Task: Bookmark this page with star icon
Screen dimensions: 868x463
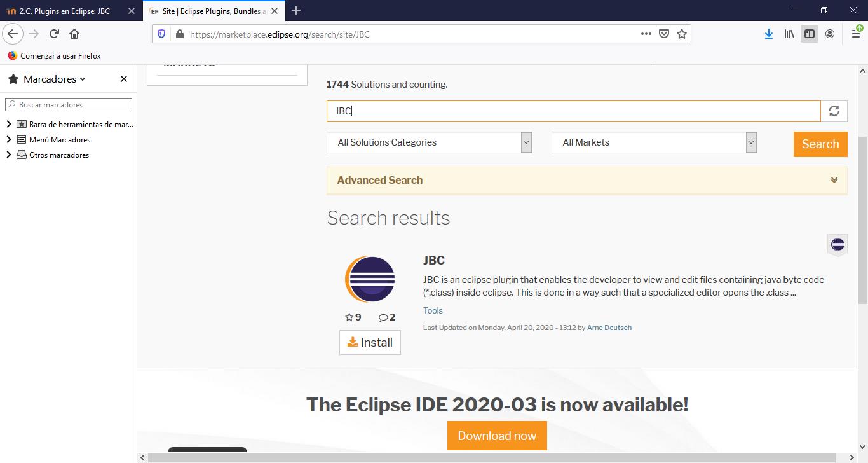Action: [682, 34]
